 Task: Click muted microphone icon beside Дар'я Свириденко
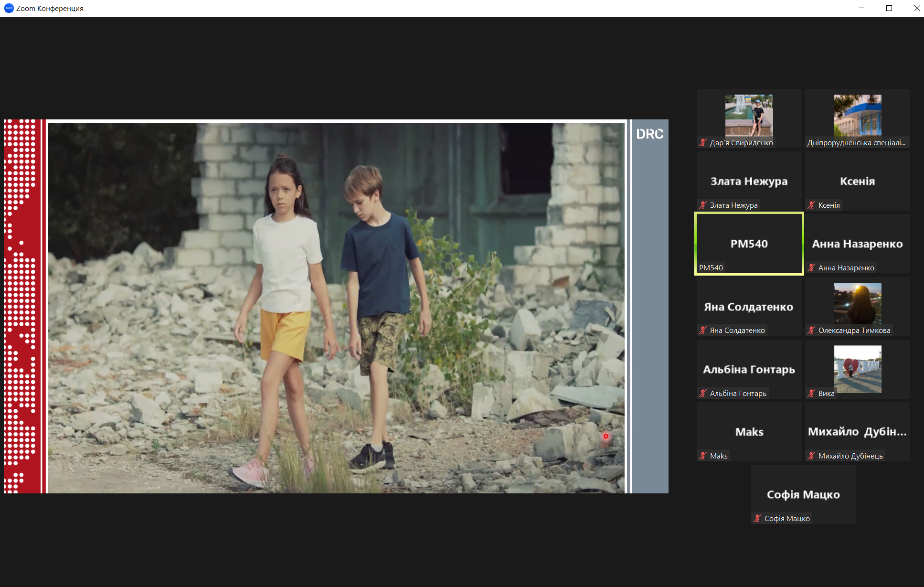pyautogui.click(x=703, y=142)
